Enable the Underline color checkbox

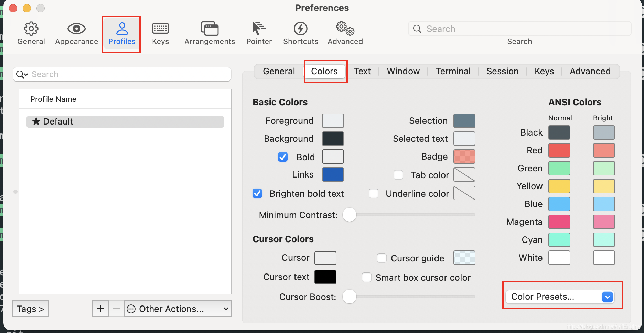(x=374, y=193)
